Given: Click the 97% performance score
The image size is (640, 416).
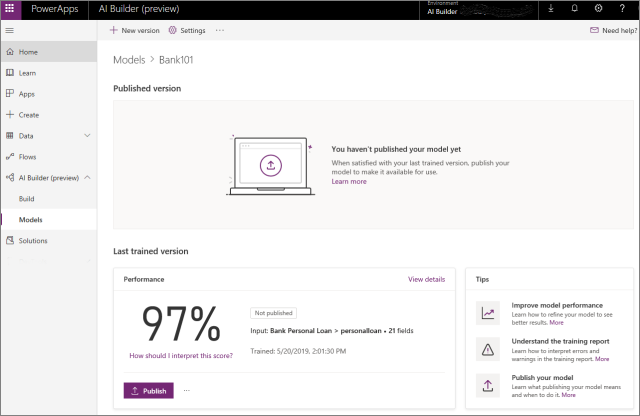Looking at the screenshot, I should tap(181, 324).
